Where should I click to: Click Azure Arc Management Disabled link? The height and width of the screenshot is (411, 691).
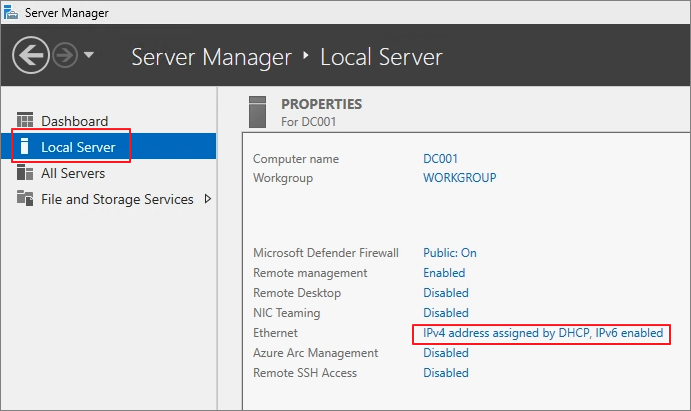click(446, 353)
